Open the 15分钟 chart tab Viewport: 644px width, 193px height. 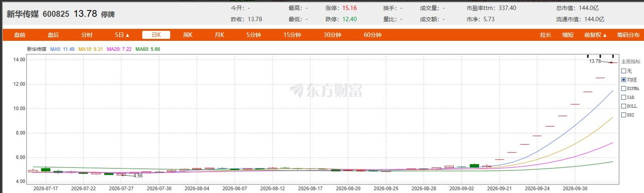[x=292, y=35]
